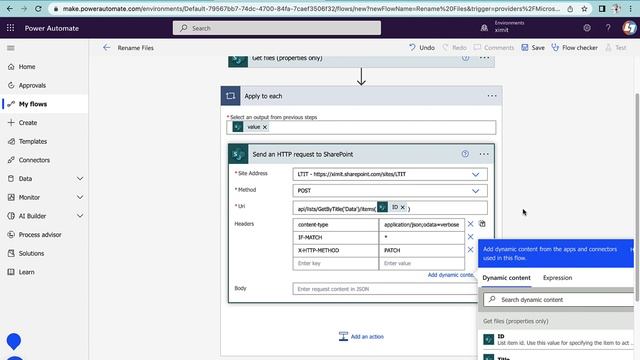Select the ID dynamic content item
This screenshot has width=640, height=360.
click(x=556, y=340)
